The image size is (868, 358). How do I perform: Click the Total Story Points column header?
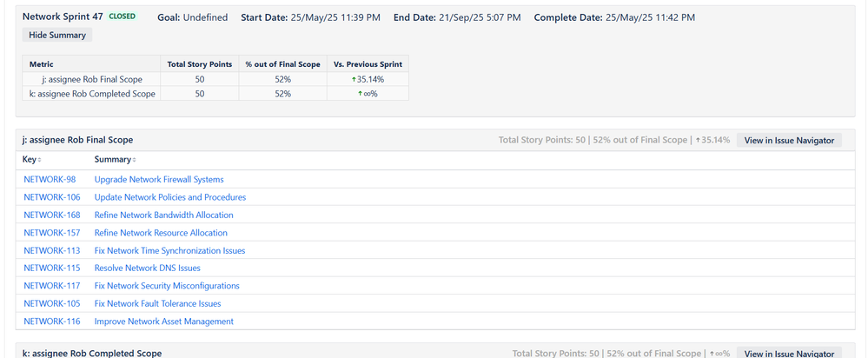[199, 64]
